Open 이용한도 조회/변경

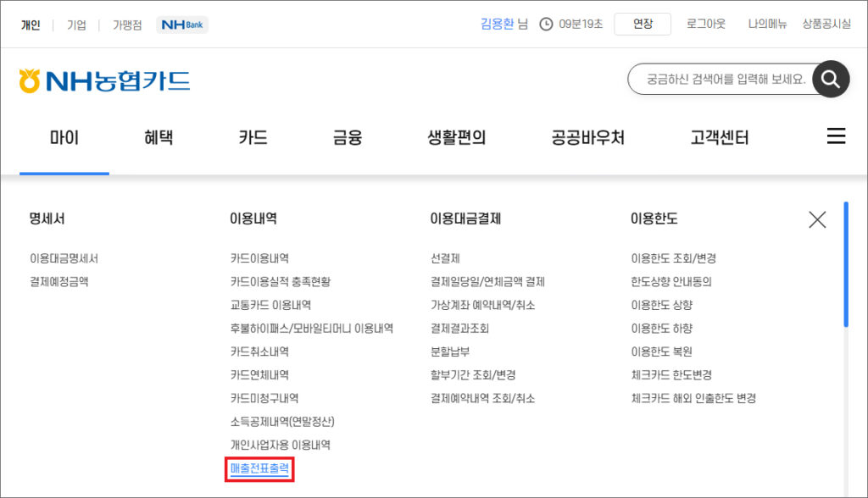(674, 258)
